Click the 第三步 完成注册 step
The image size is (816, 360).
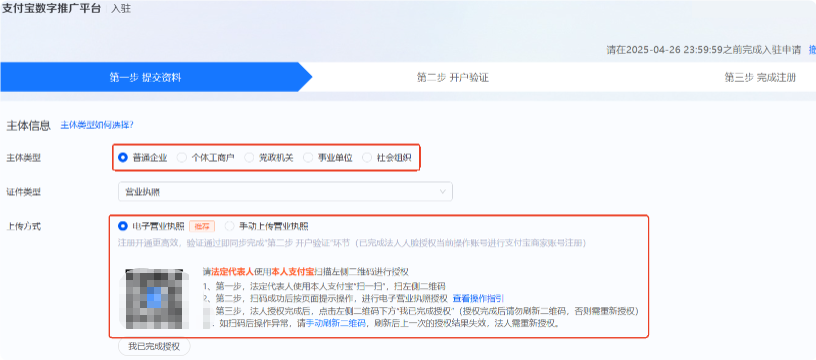[760, 78]
